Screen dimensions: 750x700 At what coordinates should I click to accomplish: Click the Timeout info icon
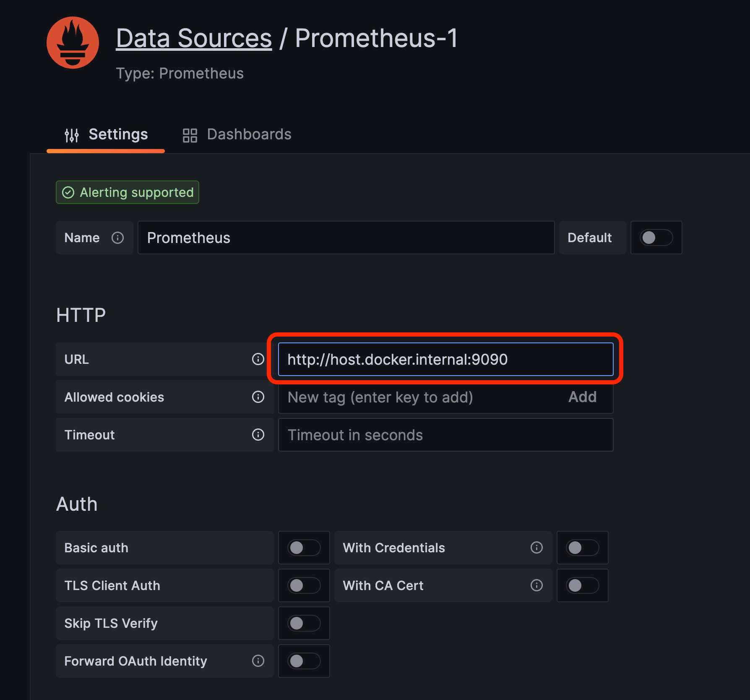click(x=258, y=435)
